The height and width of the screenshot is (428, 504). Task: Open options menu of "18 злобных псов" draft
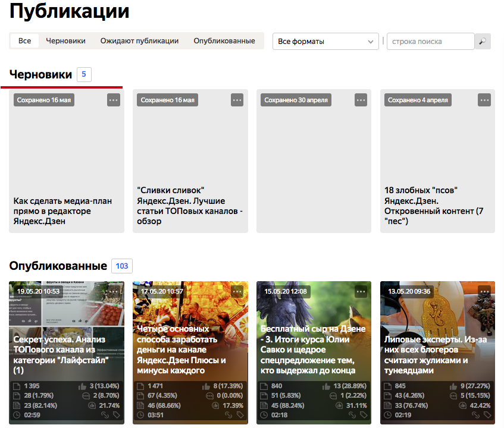click(484, 100)
